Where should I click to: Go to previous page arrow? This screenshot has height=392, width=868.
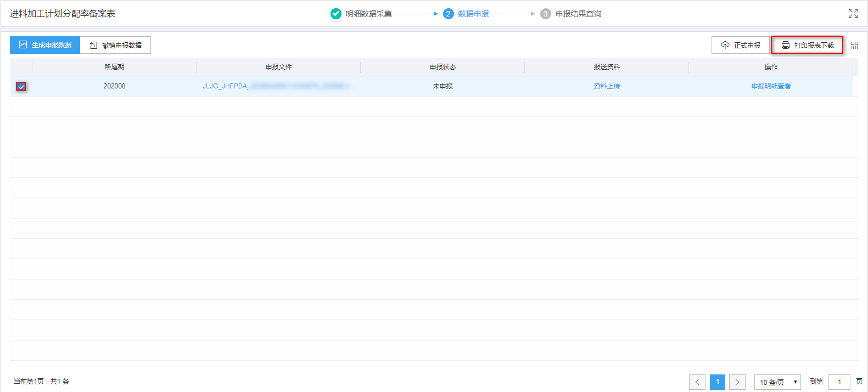pos(697,382)
